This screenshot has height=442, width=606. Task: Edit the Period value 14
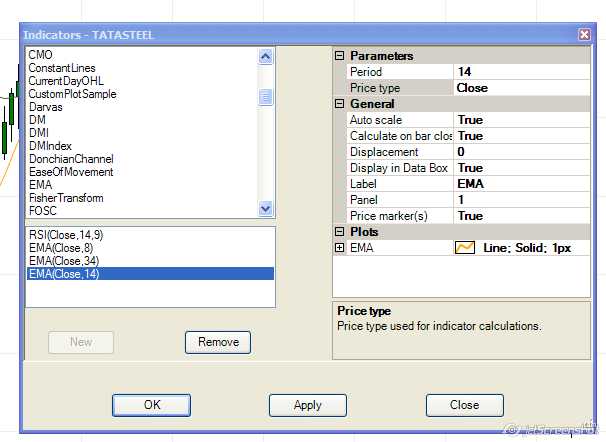coord(522,71)
